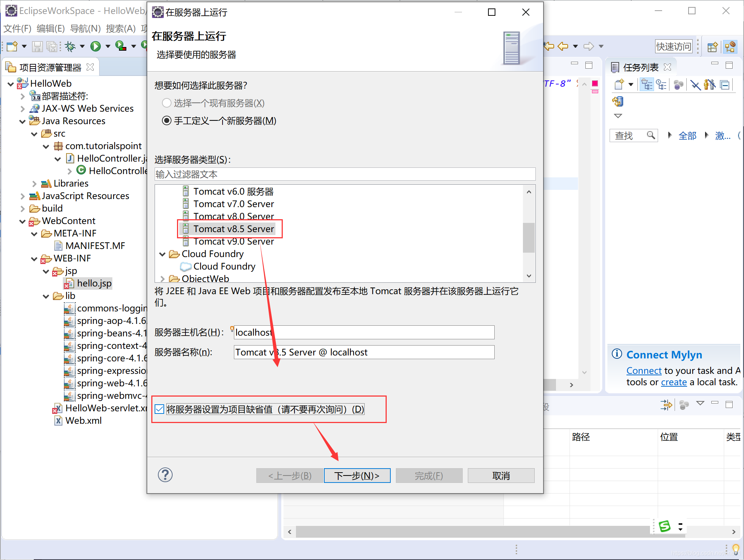Open the 文件(F) menu

pyautogui.click(x=17, y=28)
